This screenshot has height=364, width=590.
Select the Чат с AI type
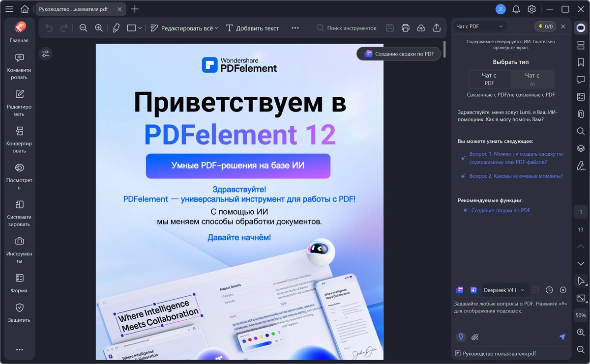pyautogui.click(x=532, y=79)
